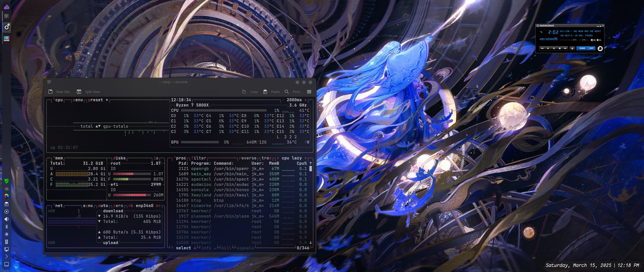The image size is (644, 272).
Task: Cycle the btop preset option
Action: tap(98, 100)
